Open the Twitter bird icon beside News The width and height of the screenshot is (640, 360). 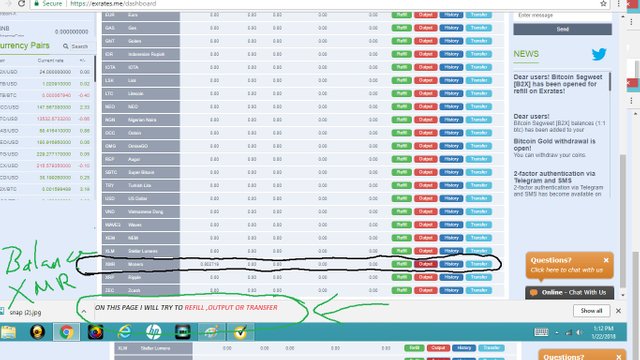pos(599,54)
